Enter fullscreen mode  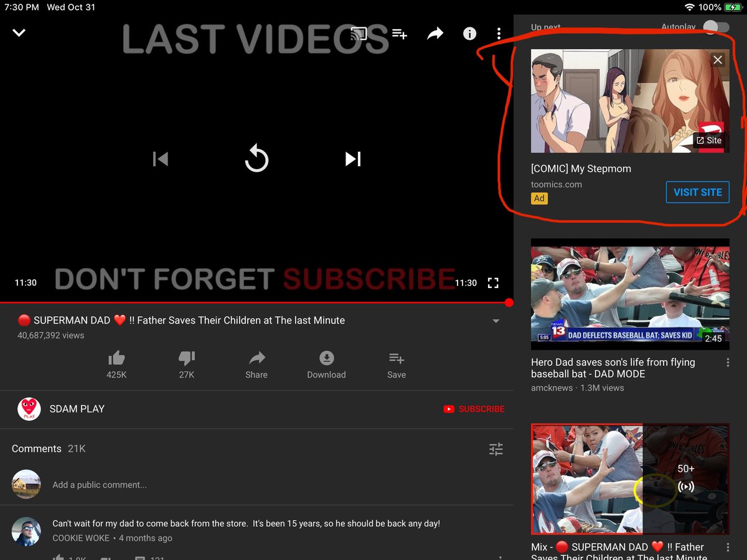pyautogui.click(x=493, y=283)
